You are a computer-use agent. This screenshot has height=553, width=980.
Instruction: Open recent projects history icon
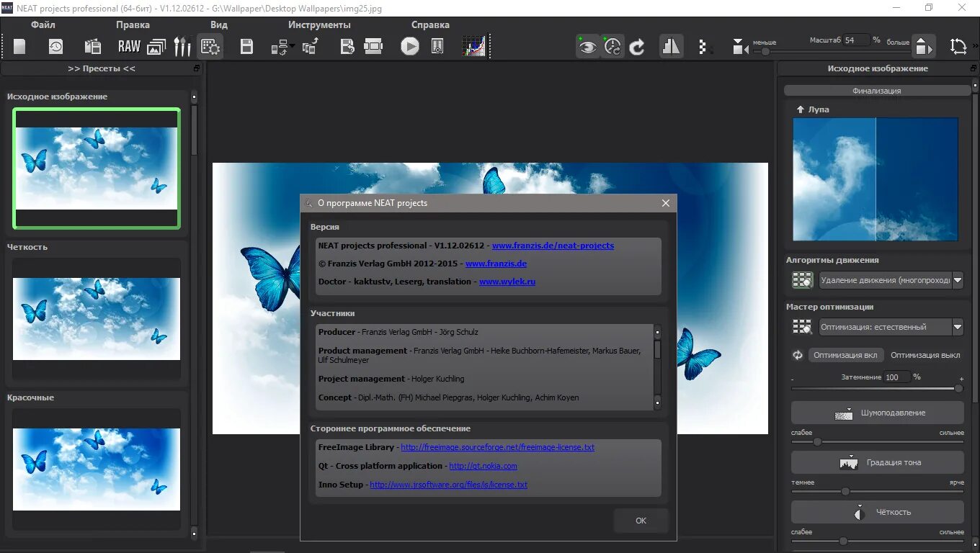55,47
